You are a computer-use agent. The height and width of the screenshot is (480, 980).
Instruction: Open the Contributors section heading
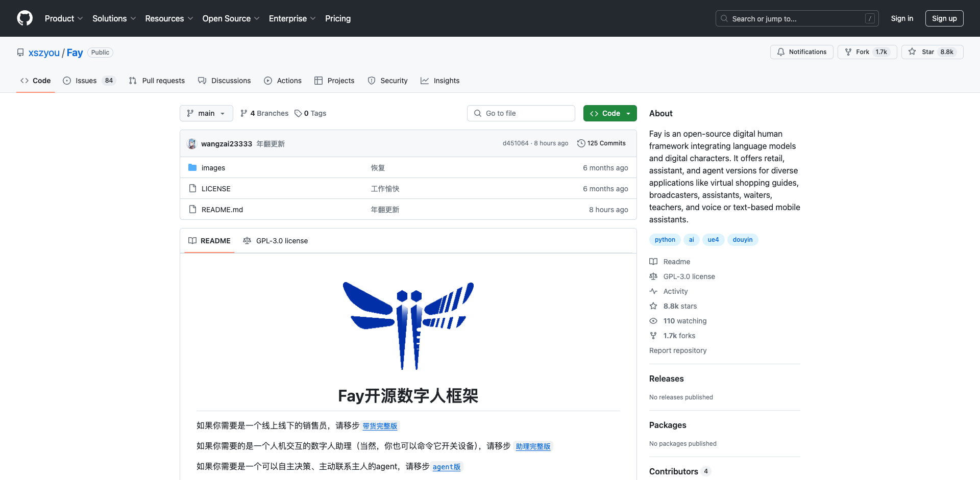pyautogui.click(x=674, y=471)
